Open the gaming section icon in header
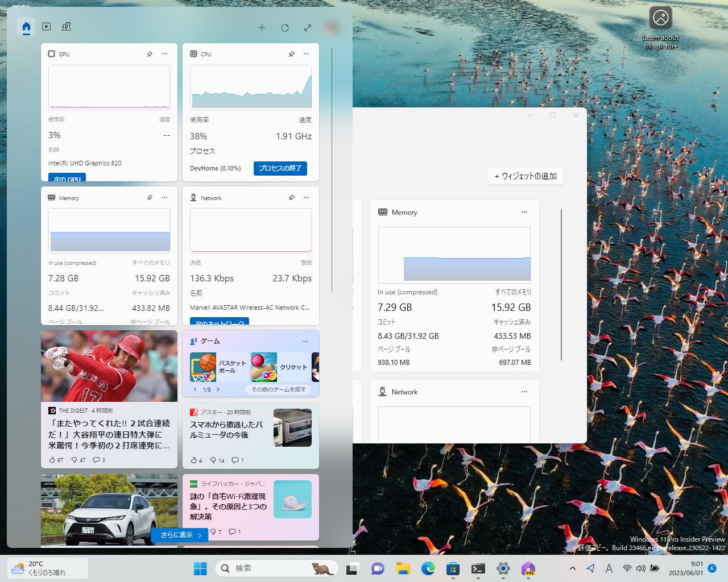 click(67, 27)
